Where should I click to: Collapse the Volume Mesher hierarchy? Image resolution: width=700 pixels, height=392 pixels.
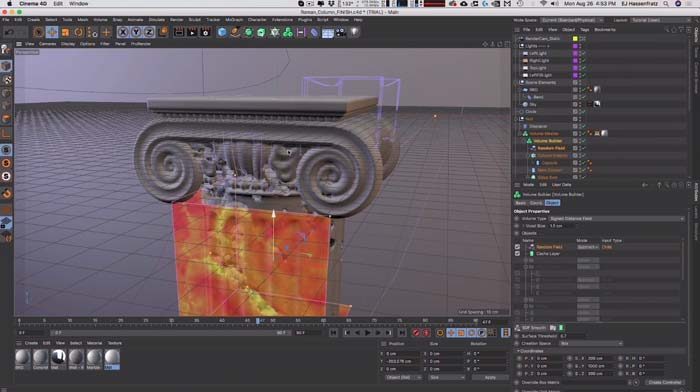click(520, 133)
